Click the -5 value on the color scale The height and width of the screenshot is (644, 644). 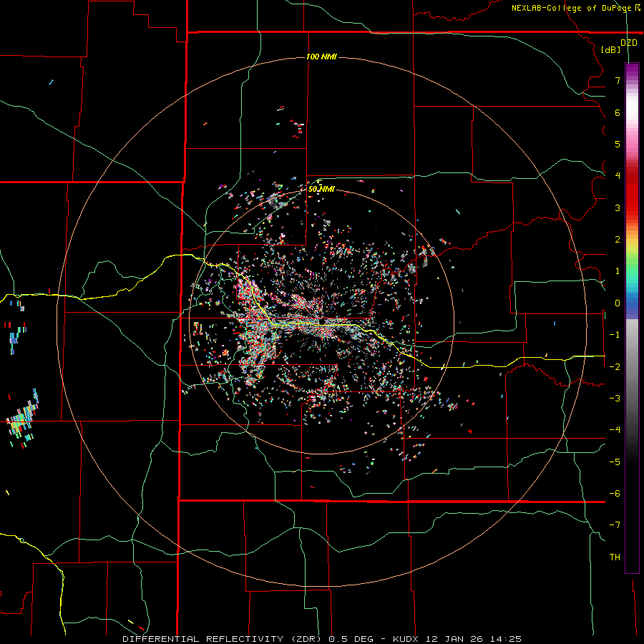click(x=615, y=462)
